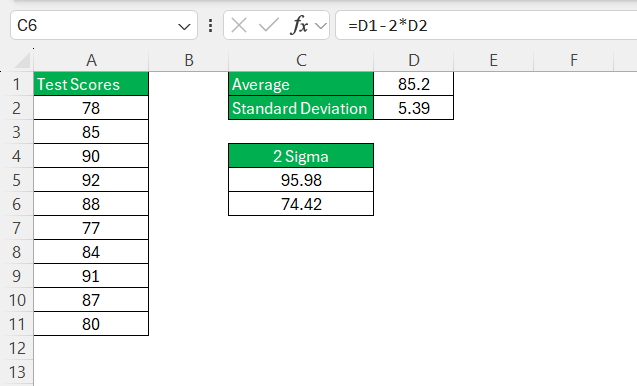Viewport: 637px width, 386px height.
Task: Select column A header
Action: click(91, 61)
